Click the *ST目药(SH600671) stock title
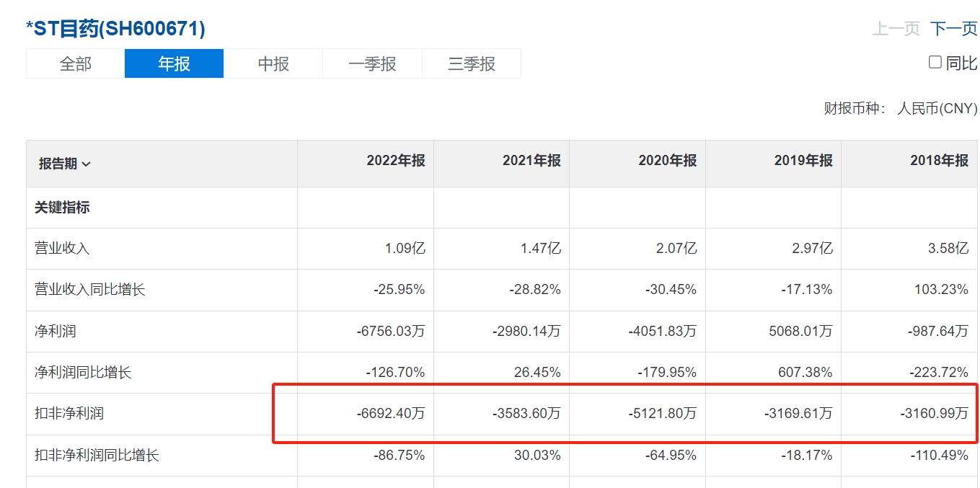Viewport: 980px width, 488px height. click(x=115, y=28)
